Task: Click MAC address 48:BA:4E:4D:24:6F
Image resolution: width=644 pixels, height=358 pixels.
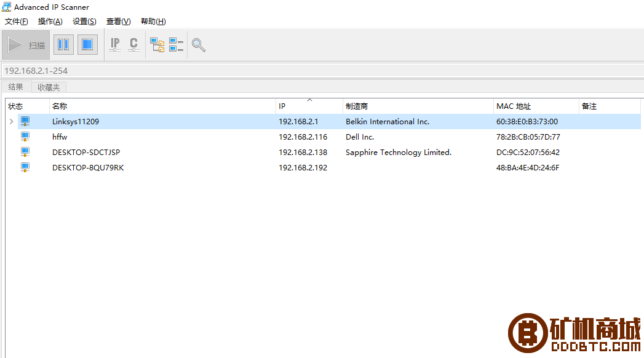Action: [528, 167]
